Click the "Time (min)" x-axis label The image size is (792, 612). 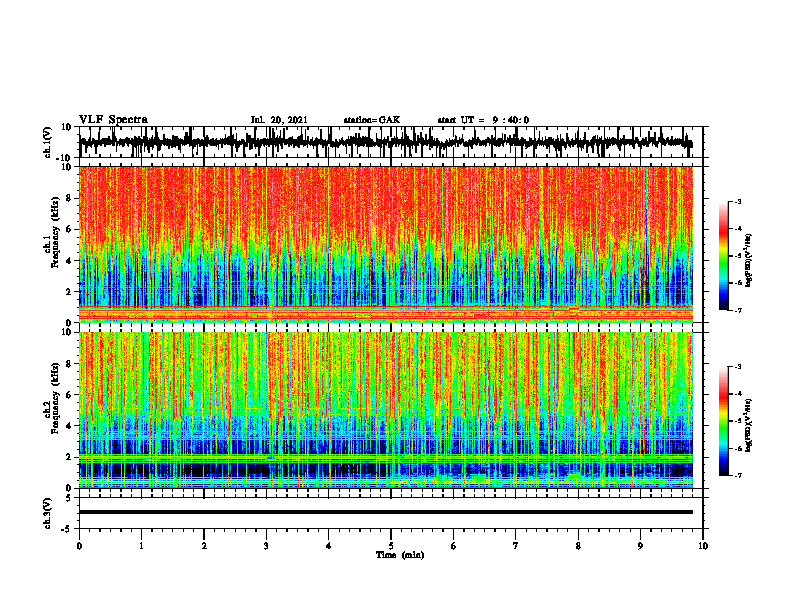click(x=400, y=555)
